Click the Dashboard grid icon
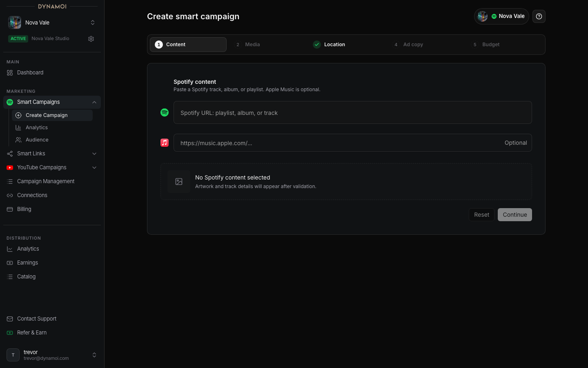Image resolution: width=588 pixels, height=368 pixels. (10, 73)
